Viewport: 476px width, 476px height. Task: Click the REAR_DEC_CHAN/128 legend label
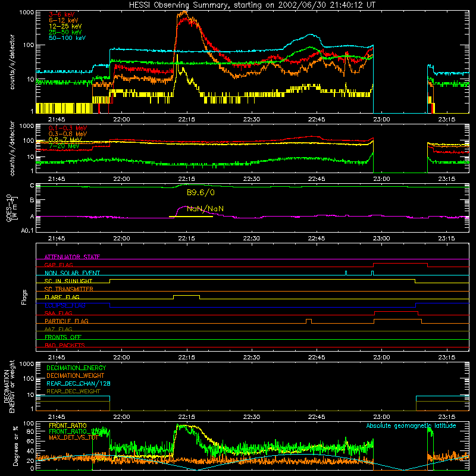click(79, 383)
